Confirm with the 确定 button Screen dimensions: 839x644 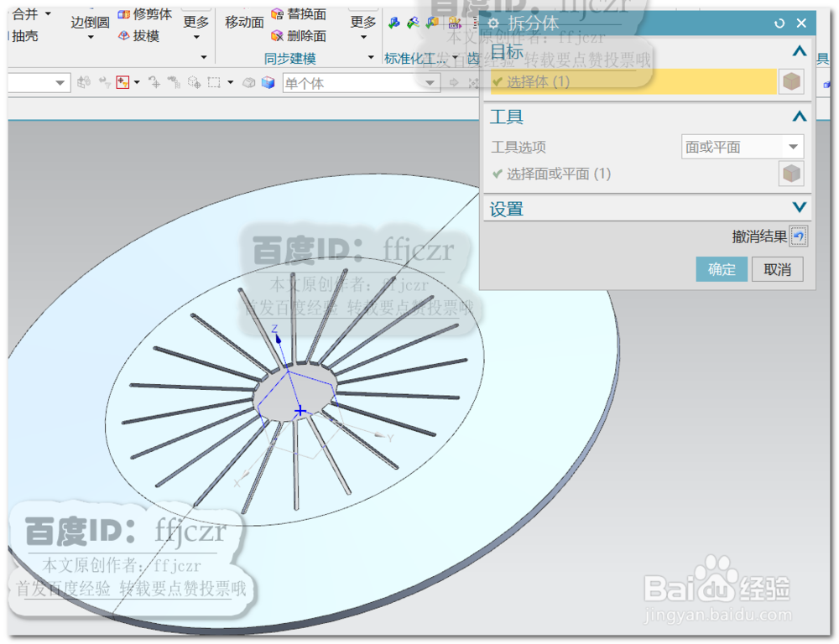[x=722, y=269]
